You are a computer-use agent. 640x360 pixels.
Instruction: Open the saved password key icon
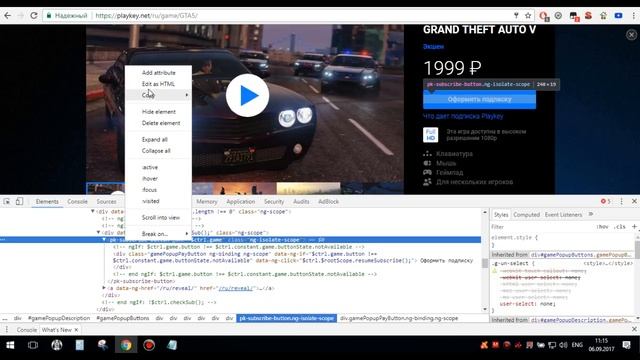516,16
